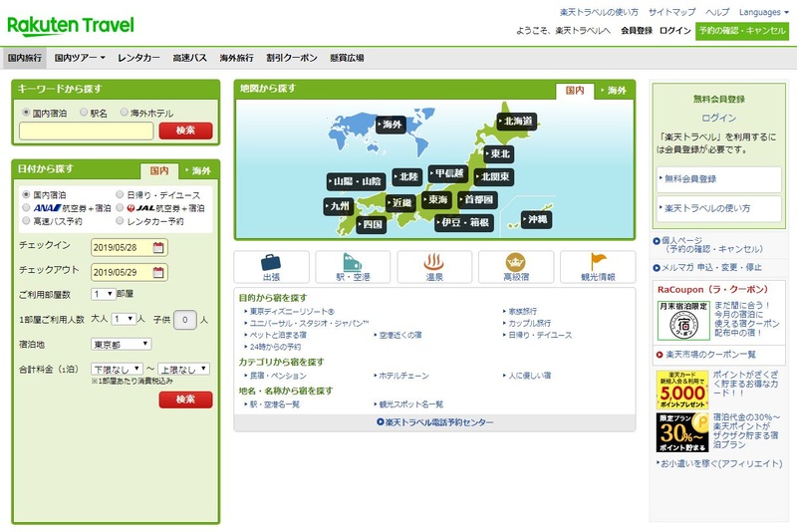Click the 沖縄 map label
This screenshot has height=532, width=797.
pos(536,219)
